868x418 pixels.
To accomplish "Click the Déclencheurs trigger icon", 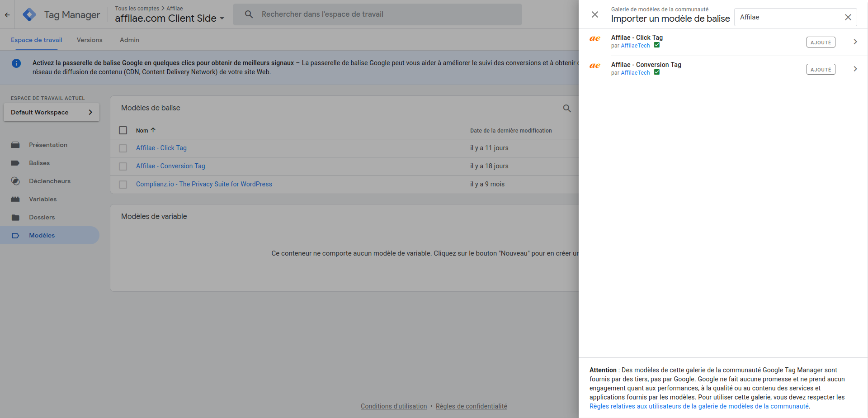I will [15, 181].
